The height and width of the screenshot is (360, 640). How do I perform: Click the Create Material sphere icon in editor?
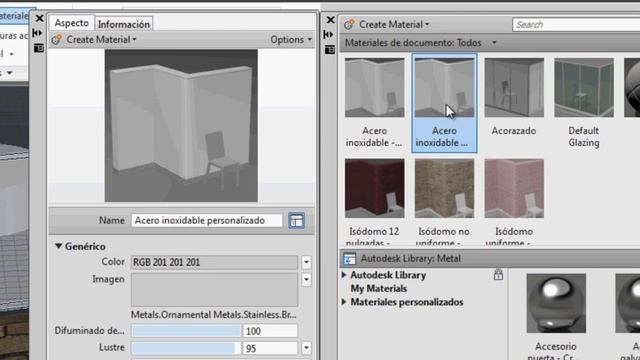click(57, 40)
